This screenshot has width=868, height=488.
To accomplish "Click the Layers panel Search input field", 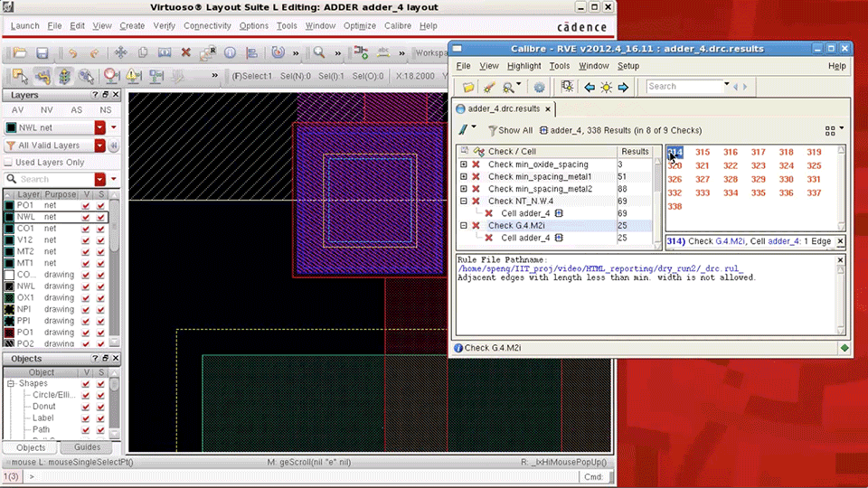I will click(50, 179).
